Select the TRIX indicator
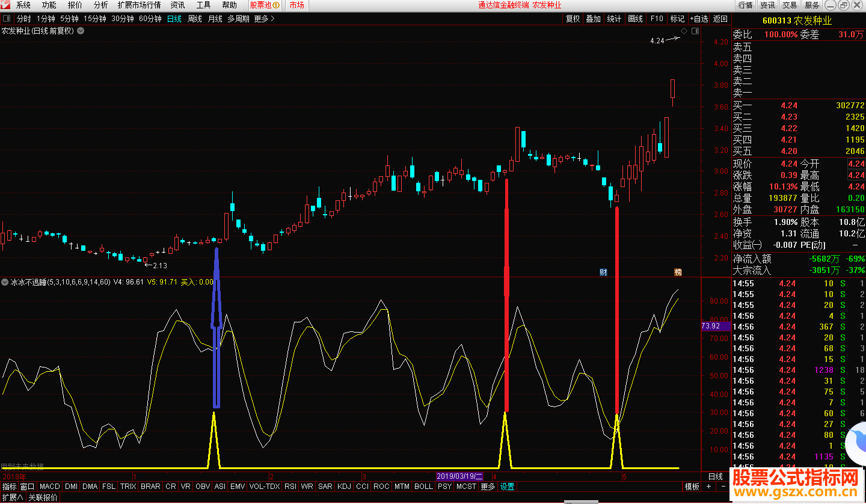The height and width of the screenshot is (504, 866). coord(128,487)
